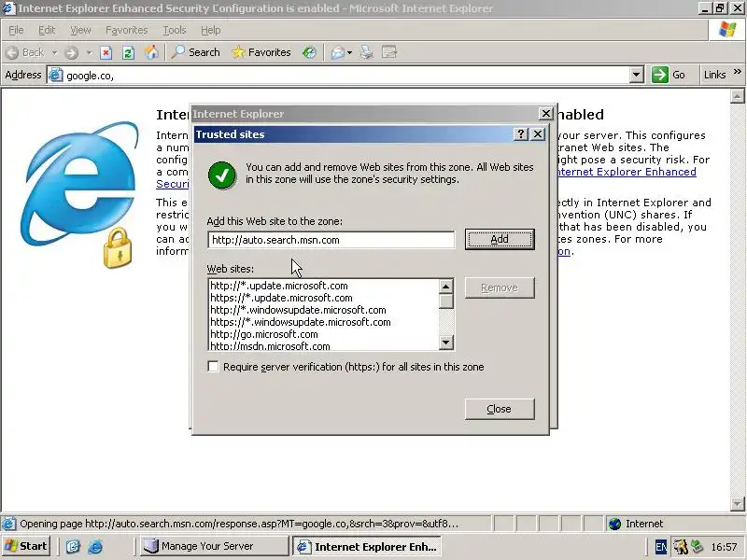Click the Internet zone globe in the status bar
The width and height of the screenshot is (747, 560).
(615, 524)
